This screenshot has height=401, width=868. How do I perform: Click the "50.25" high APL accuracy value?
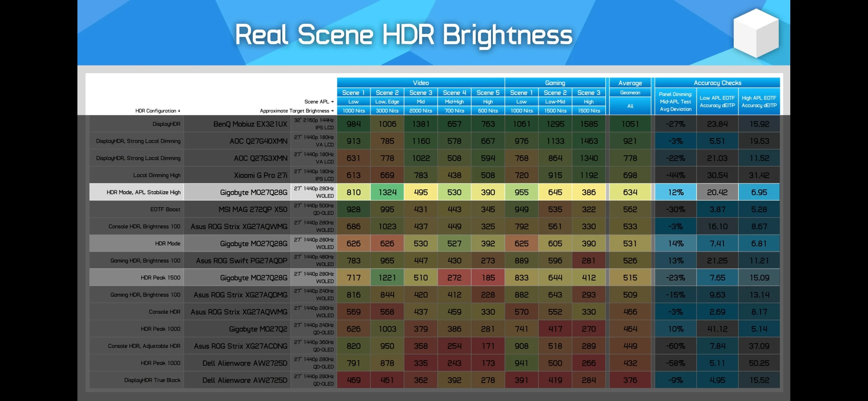(x=759, y=363)
